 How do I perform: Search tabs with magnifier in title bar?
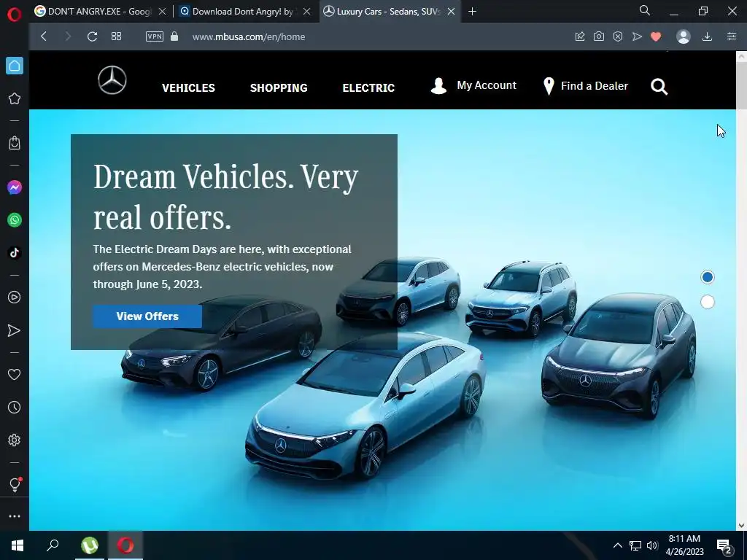pos(645,10)
